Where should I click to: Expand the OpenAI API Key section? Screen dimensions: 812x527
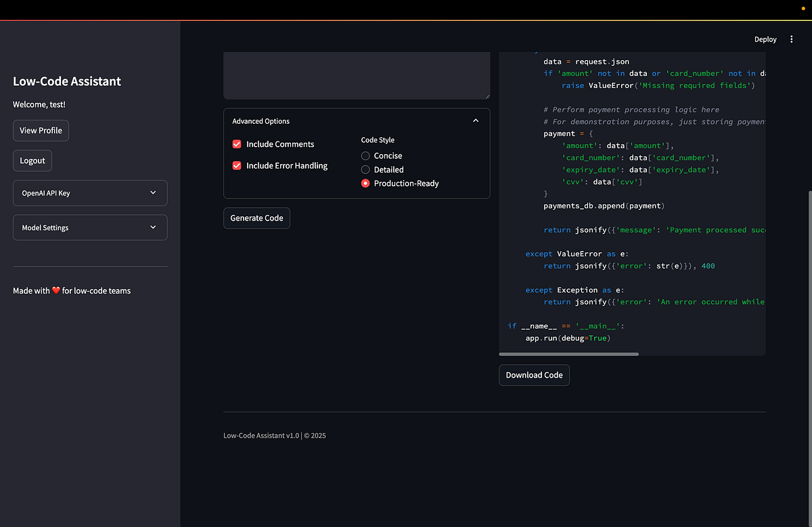coord(90,193)
